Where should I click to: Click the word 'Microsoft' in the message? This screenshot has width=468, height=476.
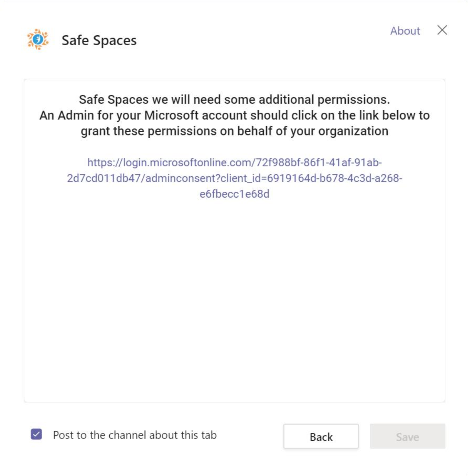(171, 115)
